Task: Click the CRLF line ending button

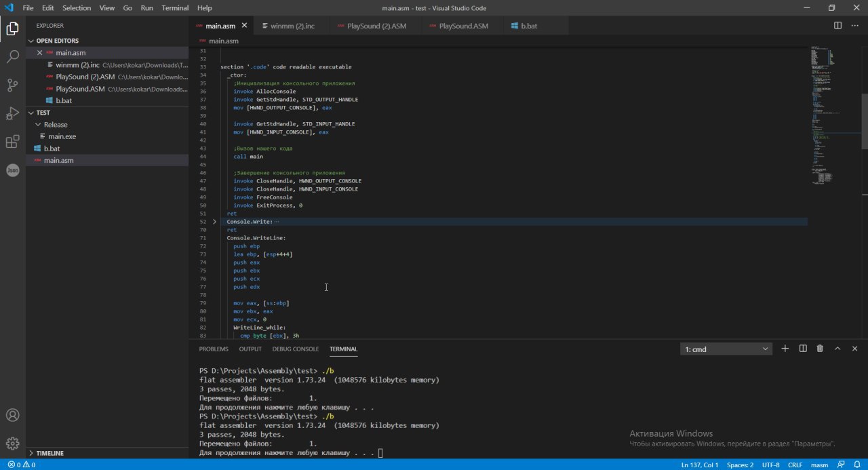Action: 795,465
